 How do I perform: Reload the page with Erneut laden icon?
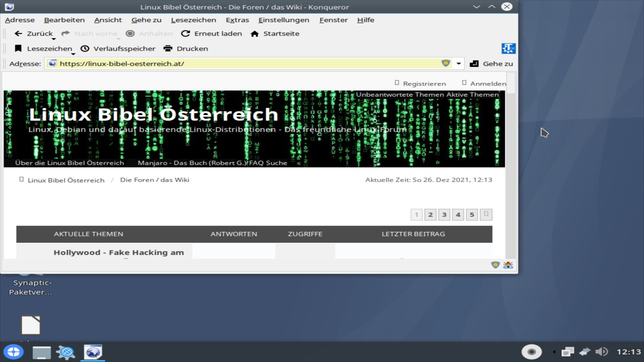185,33
